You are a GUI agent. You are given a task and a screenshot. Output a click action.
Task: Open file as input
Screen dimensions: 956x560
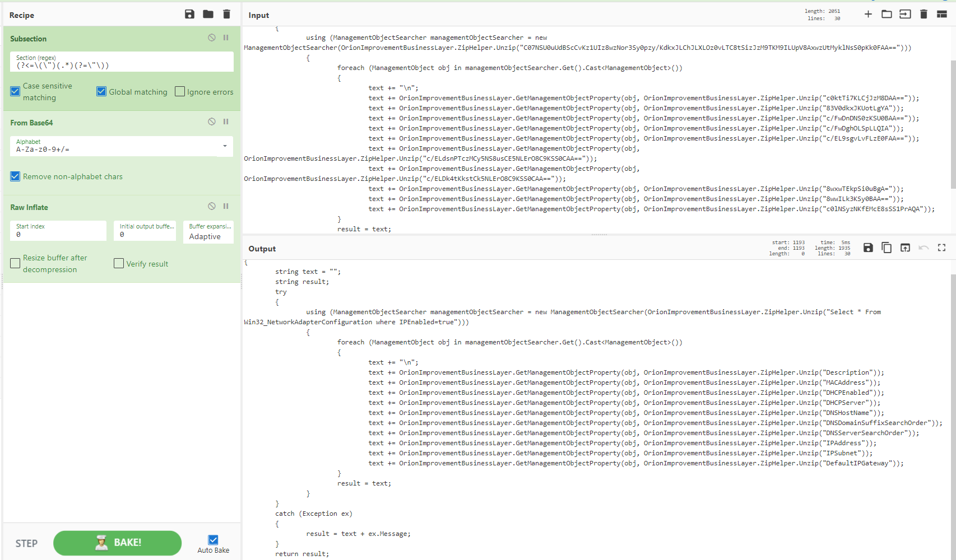[x=905, y=14]
